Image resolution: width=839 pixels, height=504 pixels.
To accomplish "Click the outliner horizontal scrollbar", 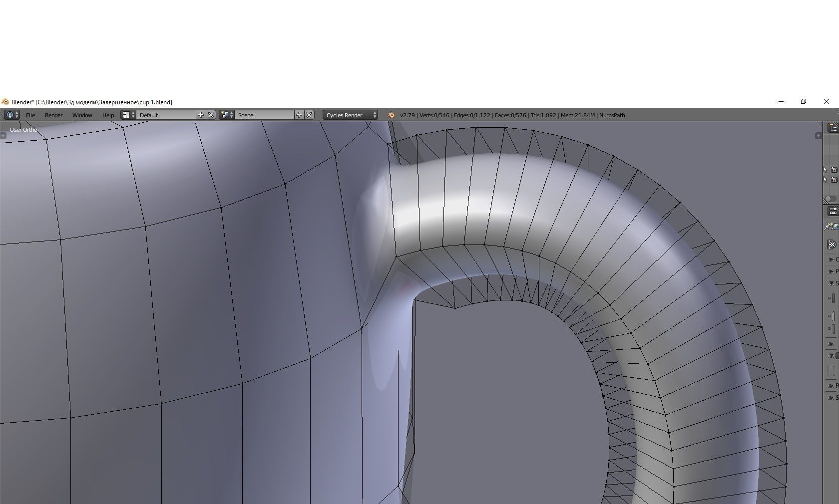I will pos(830,199).
